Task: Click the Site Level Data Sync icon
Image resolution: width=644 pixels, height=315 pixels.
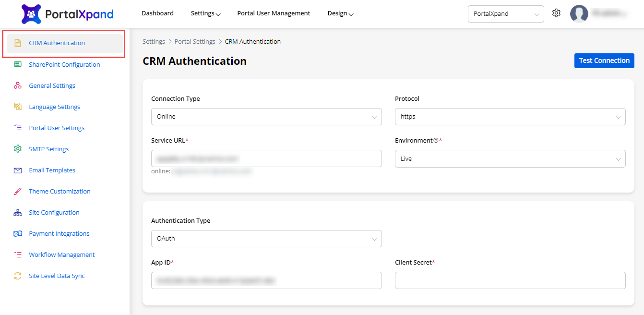Action: pos(18,276)
